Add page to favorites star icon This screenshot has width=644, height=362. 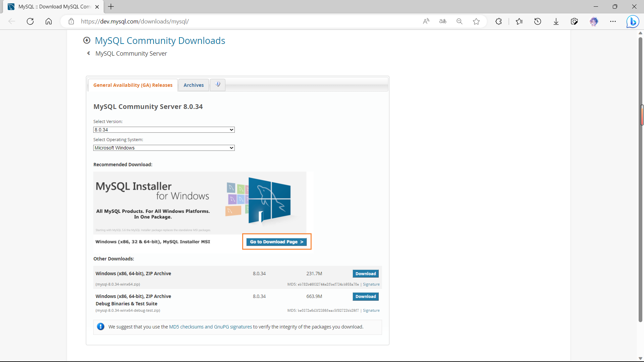click(x=476, y=21)
